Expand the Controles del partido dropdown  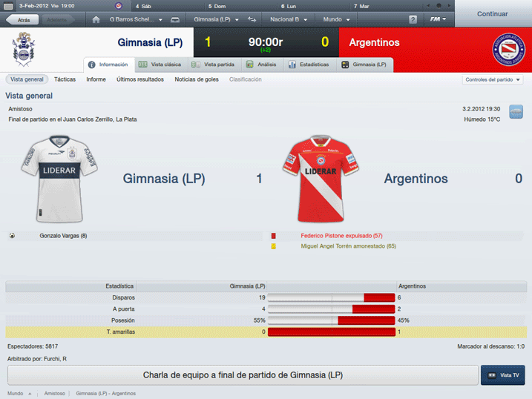493,79
